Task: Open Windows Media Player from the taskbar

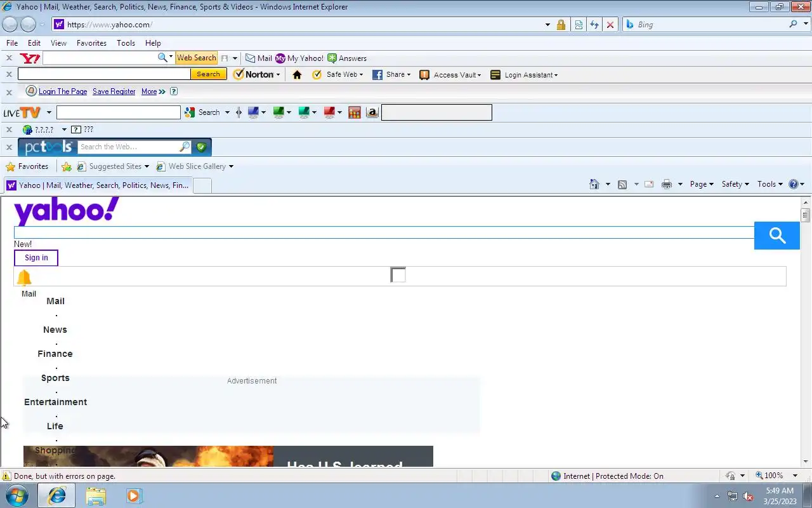Action: pos(134,495)
